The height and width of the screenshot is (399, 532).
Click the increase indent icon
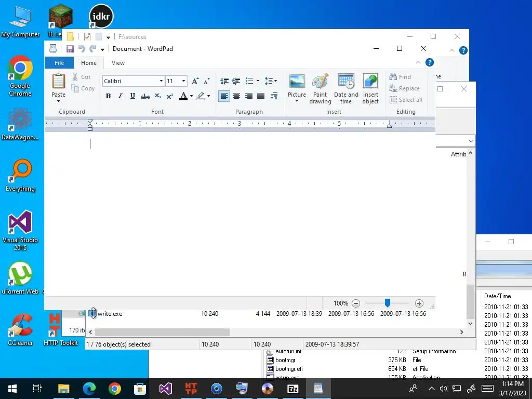[236, 81]
